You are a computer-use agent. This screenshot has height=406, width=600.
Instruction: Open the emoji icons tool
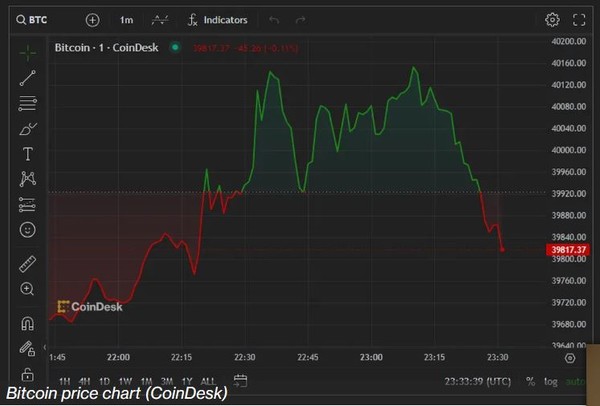pyautogui.click(x=27, y=230)
